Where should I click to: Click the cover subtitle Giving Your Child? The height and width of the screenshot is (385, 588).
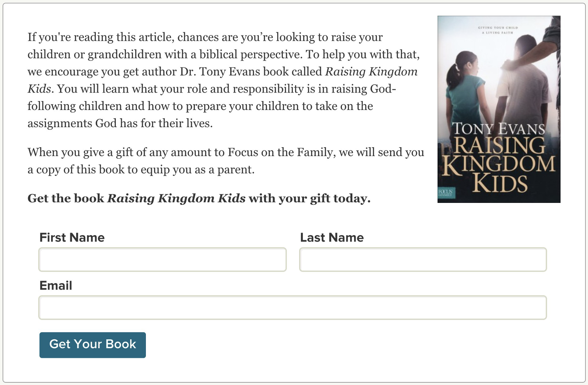(x=498, y=28)
